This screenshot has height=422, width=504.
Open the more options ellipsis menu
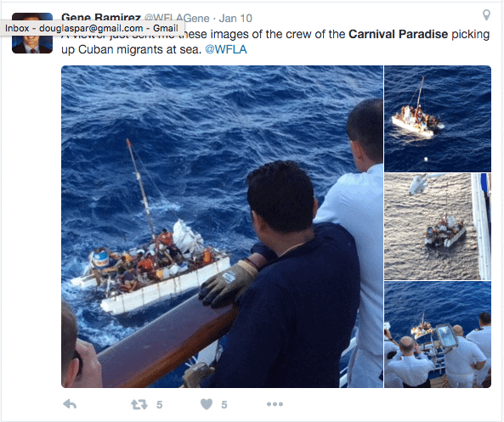(275, 404)
